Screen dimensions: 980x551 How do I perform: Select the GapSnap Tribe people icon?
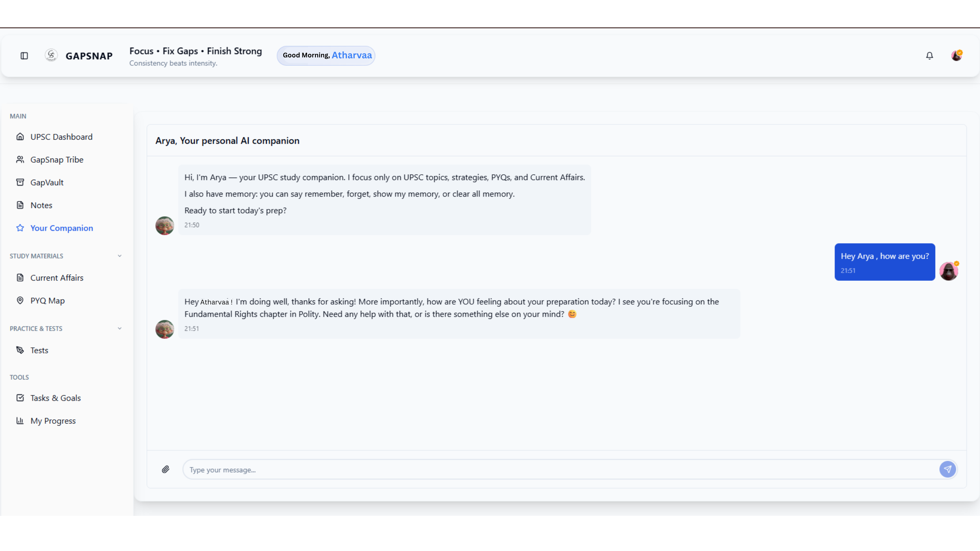(20, 159)
